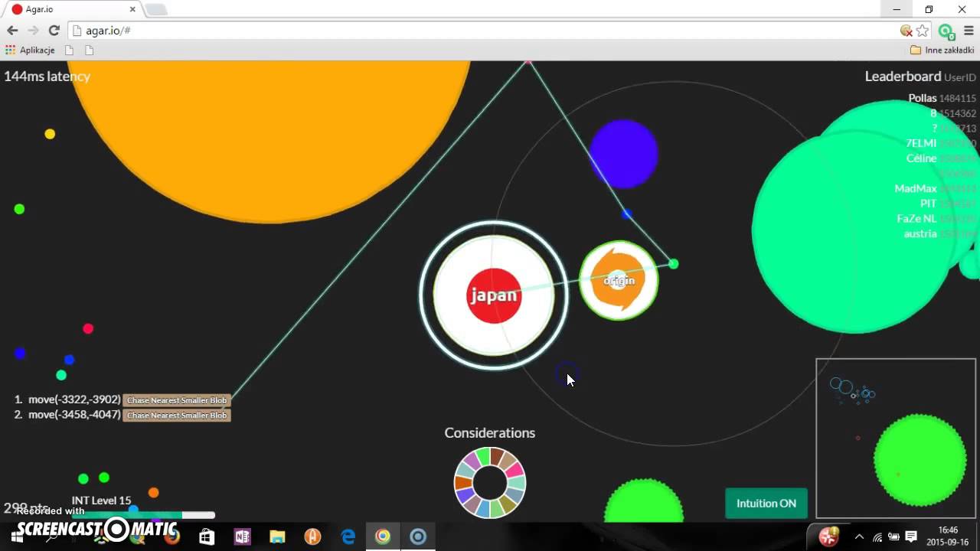Click the move(-3458,-4047) entry
The image size is (980, 551).
click(74, 415)
